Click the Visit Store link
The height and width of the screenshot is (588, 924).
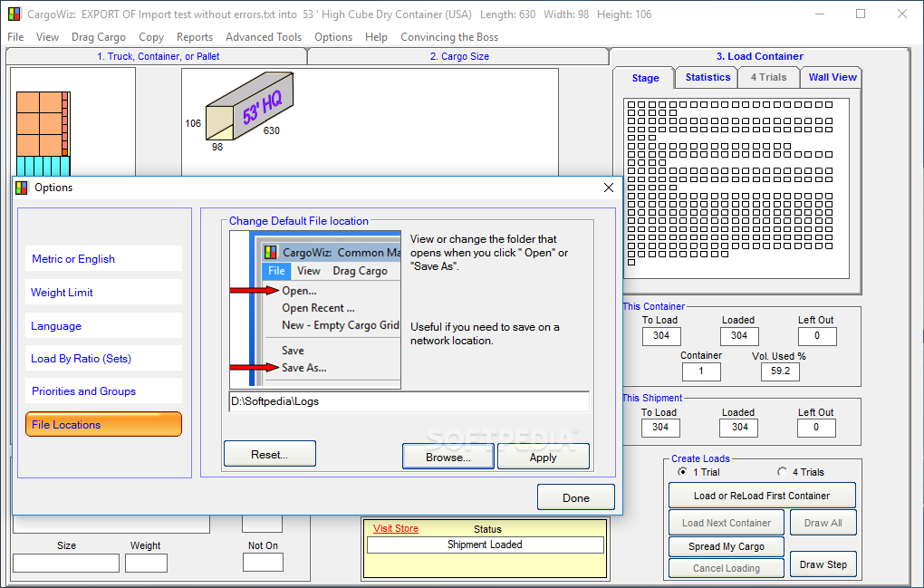tap(395, 528)
